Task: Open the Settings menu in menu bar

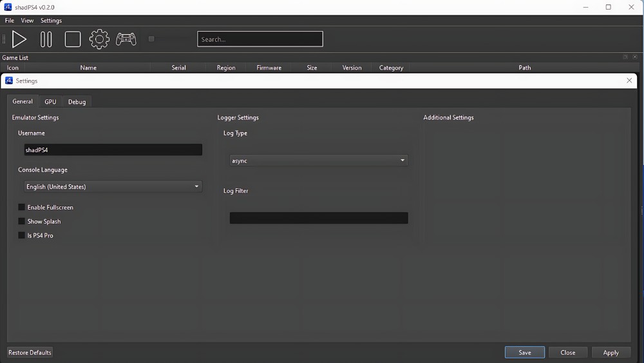Action: point(51,21)
